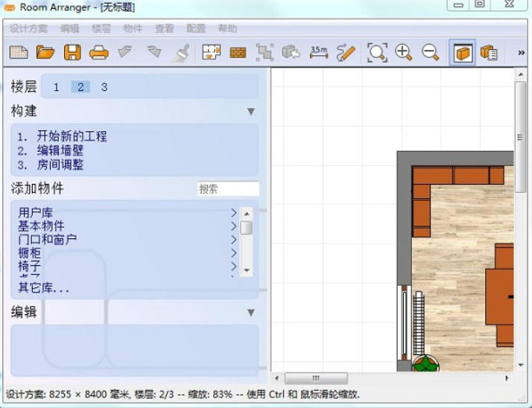
Task: Select the pencil draw line tool
Action: 346,54
